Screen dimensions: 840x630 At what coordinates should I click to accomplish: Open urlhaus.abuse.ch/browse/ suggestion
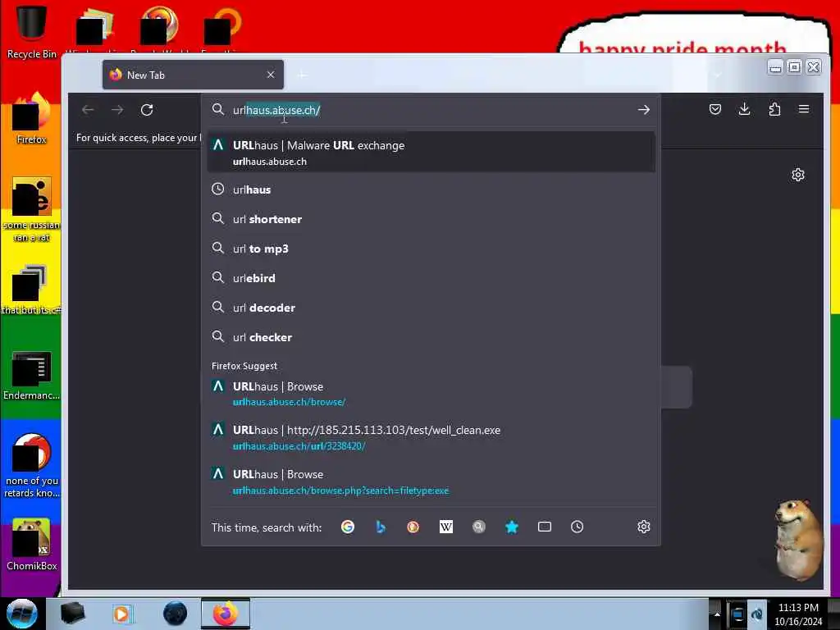431,394
